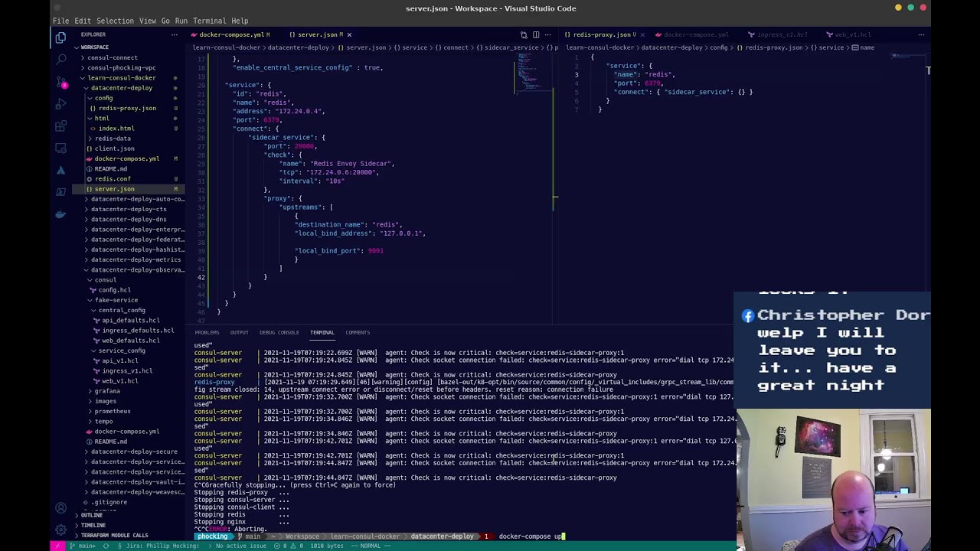The image size is (980, 551).
Task: Expand the grafana folder
Action: [x=107, y=391]
